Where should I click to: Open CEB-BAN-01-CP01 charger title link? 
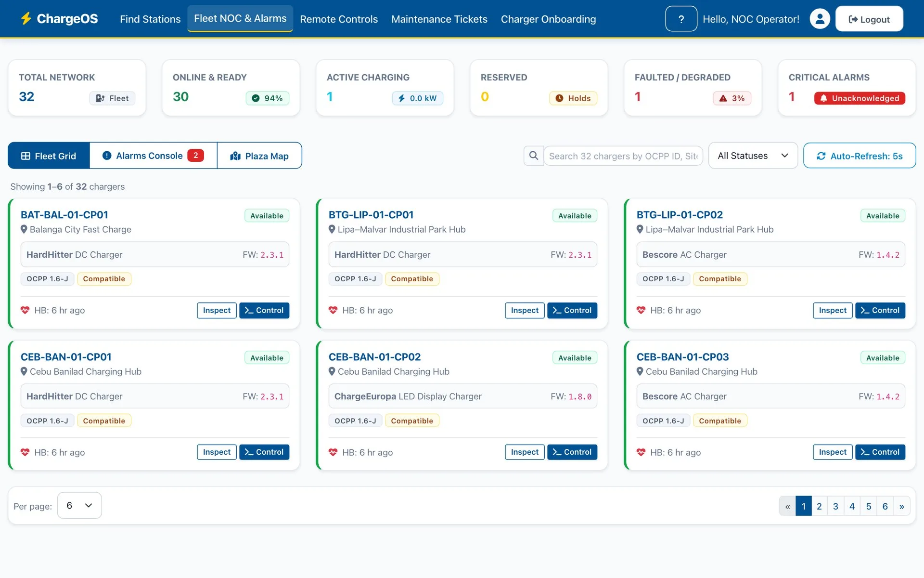[x=66, y=357]
